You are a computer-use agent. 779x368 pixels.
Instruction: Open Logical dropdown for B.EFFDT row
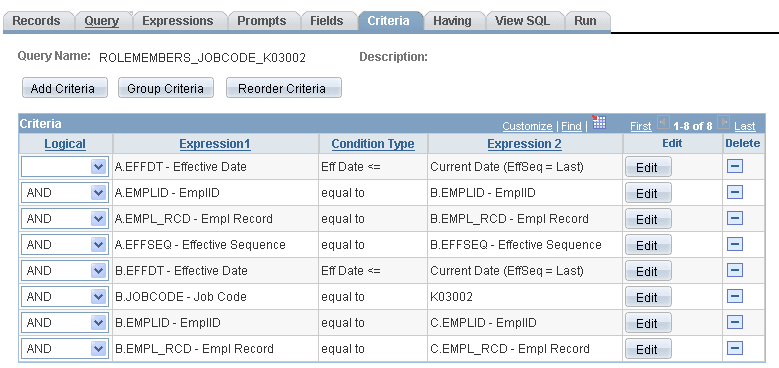65,271
